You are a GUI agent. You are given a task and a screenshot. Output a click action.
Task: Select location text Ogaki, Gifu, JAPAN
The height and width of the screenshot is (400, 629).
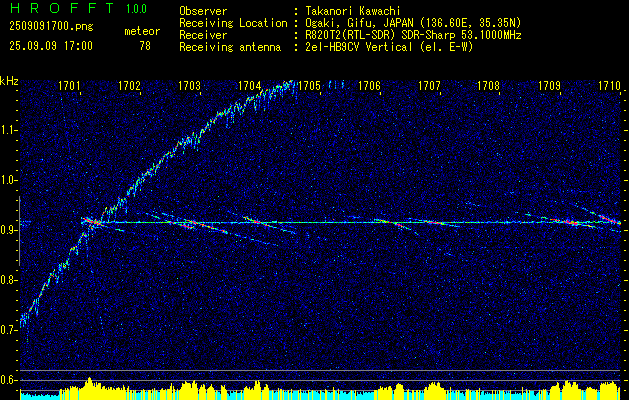tap(359, 23)
